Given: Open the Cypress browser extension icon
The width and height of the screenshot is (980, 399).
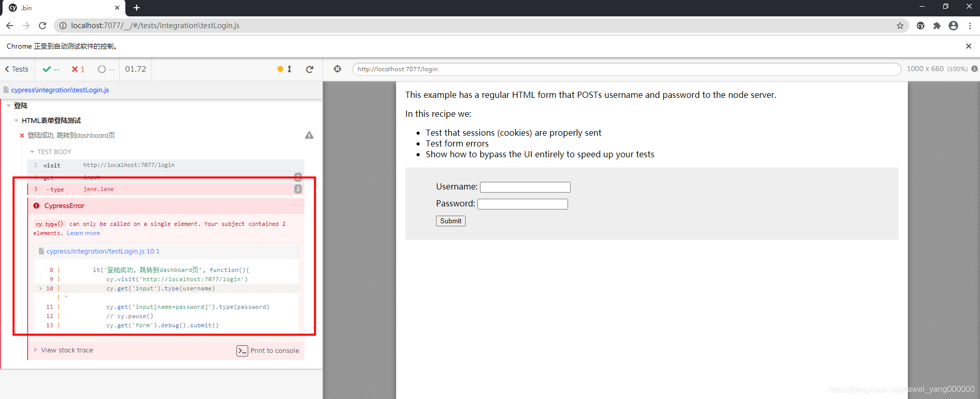Looking at the screenshot, I should (921, 26).
